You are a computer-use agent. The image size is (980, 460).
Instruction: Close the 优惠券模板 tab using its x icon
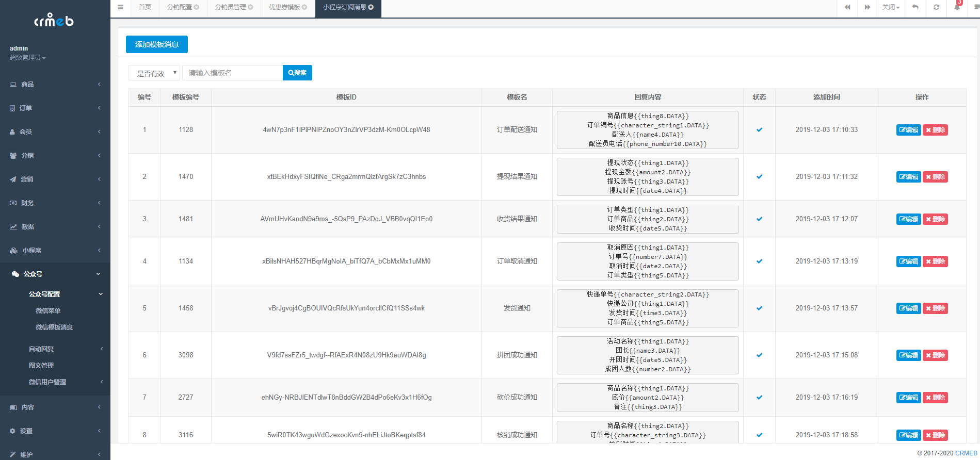[304, 7]
